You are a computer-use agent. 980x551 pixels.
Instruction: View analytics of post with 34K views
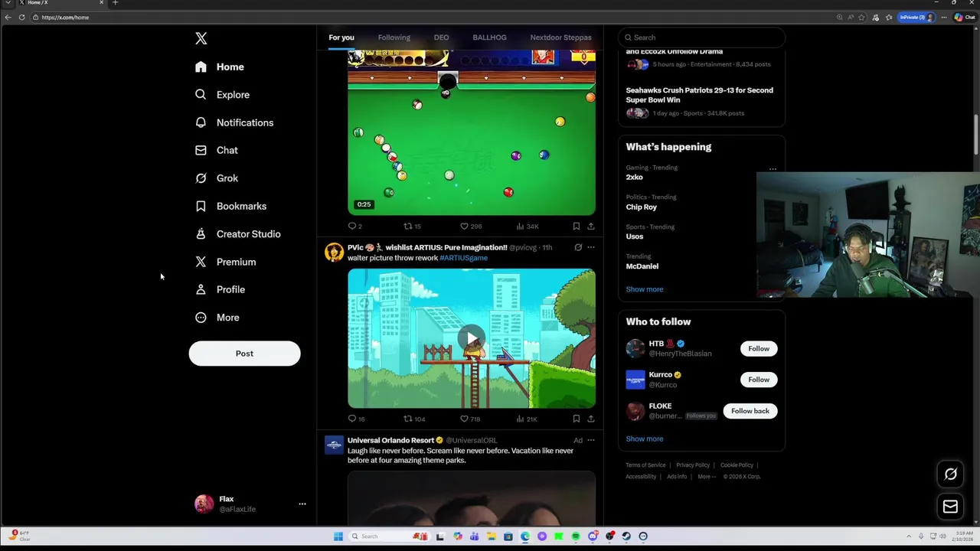pos(528,226)
